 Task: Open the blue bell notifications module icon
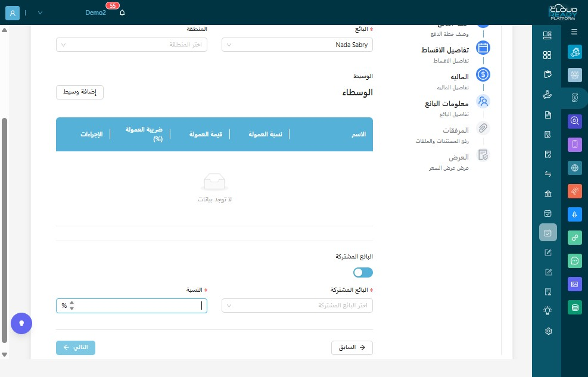[574, 214]
